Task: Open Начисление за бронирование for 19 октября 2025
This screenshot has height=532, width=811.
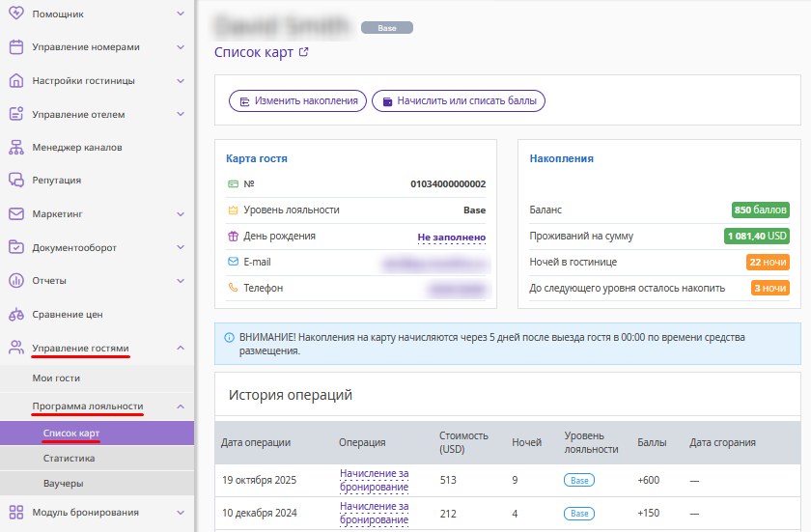Action: 374,480
